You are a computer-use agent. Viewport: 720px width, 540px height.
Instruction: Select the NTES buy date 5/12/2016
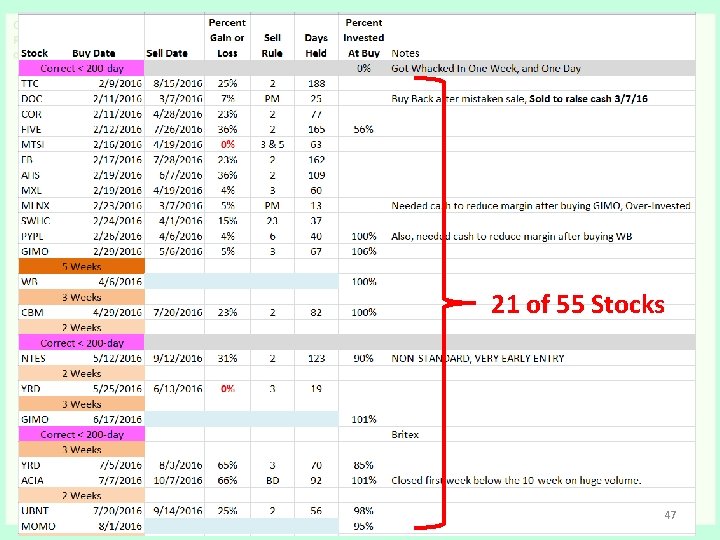(117, 358)
